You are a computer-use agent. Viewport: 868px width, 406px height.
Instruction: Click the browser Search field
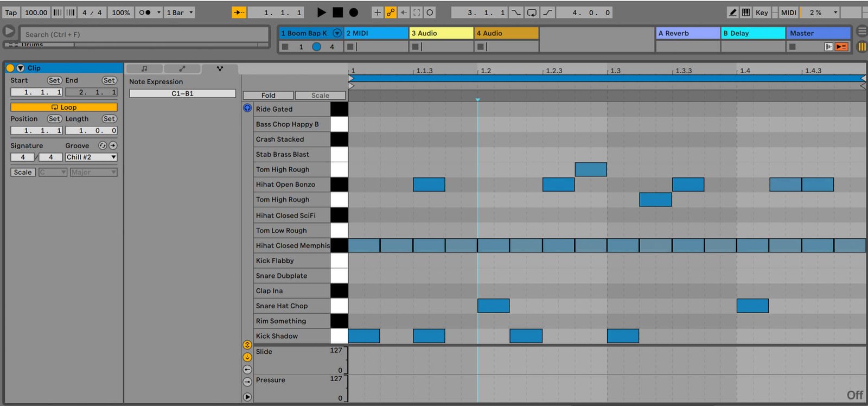tap(144, 34)
